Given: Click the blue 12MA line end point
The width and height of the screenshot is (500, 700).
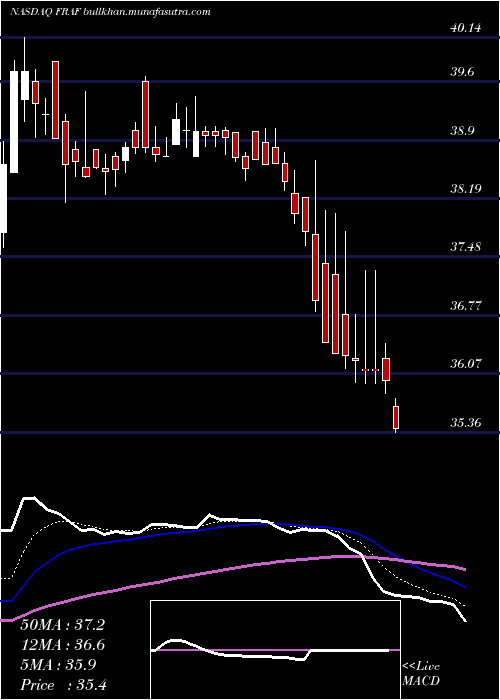Looking at the screenshot, I should tap(466, 587).
